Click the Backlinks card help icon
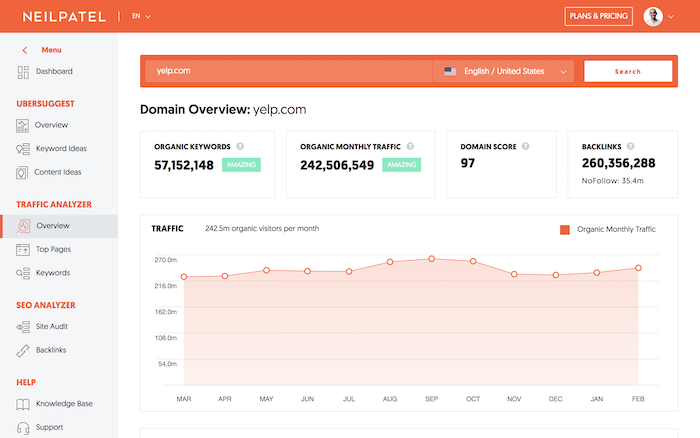The width and height of the screenshot is (700, 438). click(630, 146)
